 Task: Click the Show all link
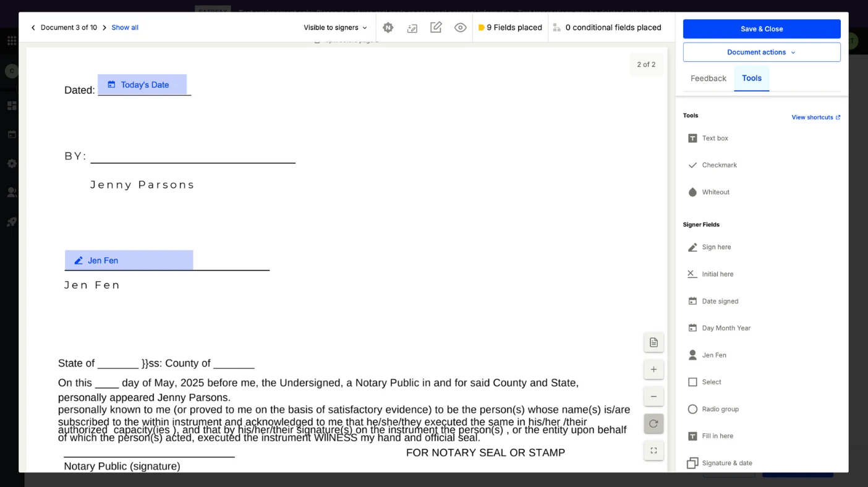(125, 28)
